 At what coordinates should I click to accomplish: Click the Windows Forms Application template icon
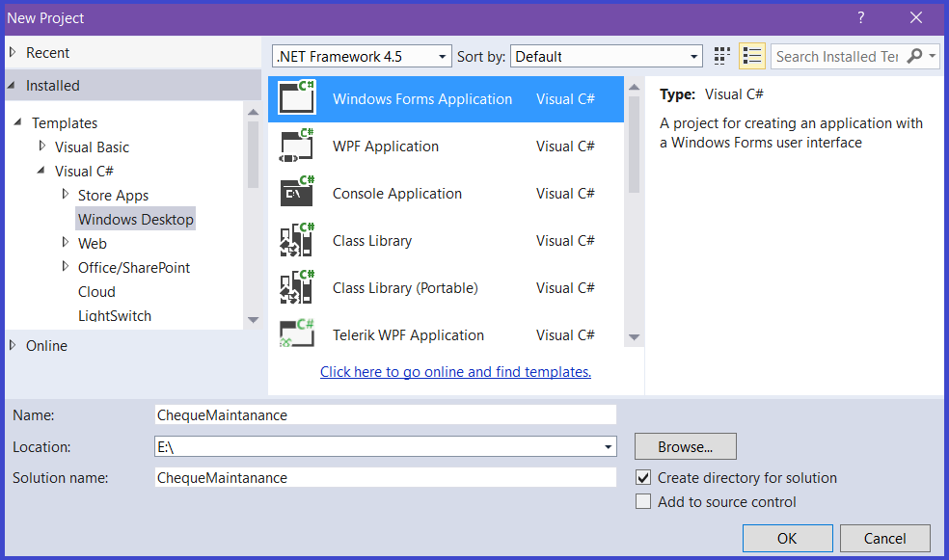pyautogui.click(x=297, y=98)
